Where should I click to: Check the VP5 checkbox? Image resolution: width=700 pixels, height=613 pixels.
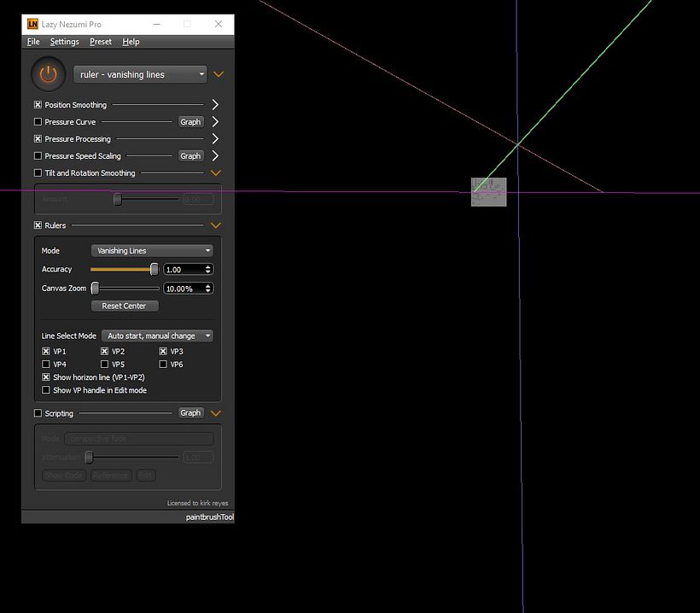[x=104, y=365]
